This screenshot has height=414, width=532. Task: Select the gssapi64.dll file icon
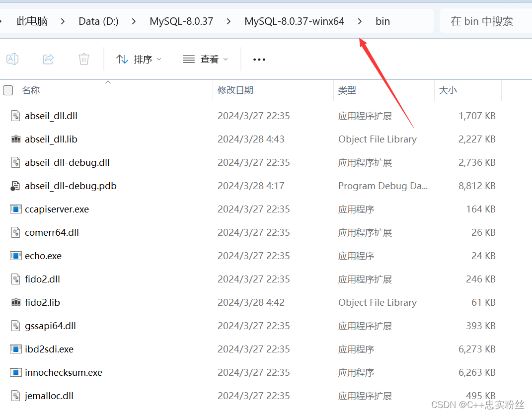pos(15,326)
